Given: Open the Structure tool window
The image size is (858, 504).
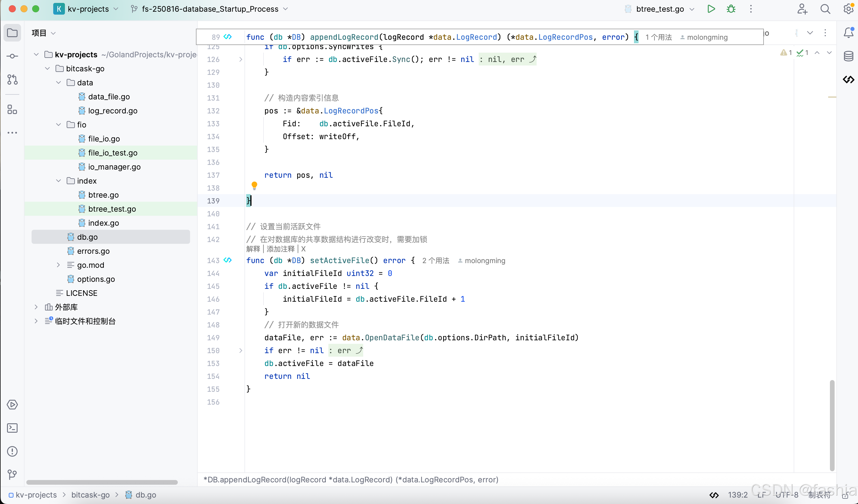Looking at the screenshot, I should (x=12, y=110).
